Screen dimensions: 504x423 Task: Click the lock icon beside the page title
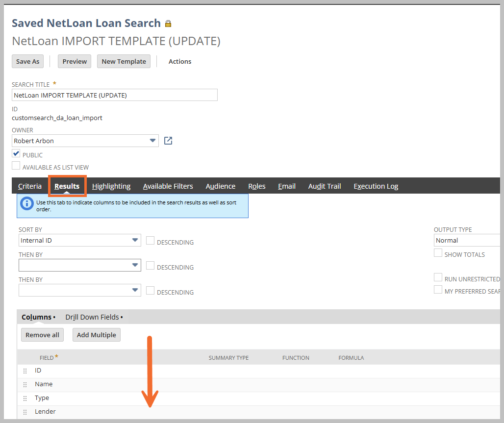(x=168, y=24)
